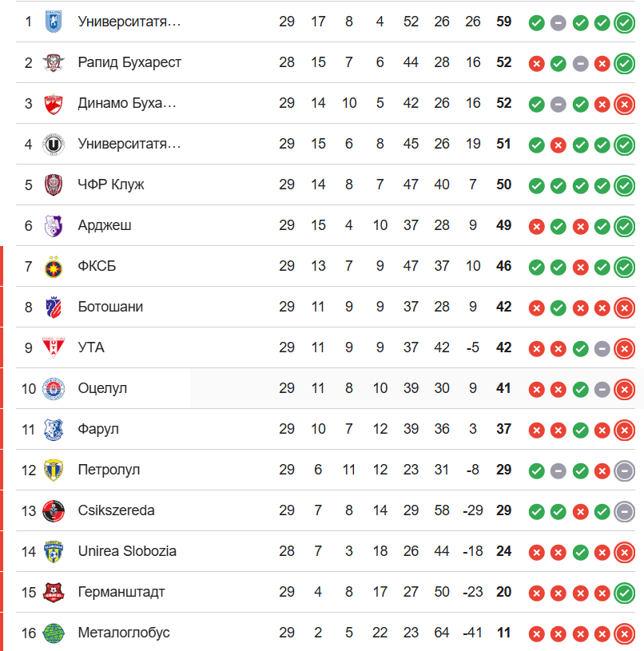Click the Csikszereda club logo
The image size is (644, 651).
click(54, 510)
